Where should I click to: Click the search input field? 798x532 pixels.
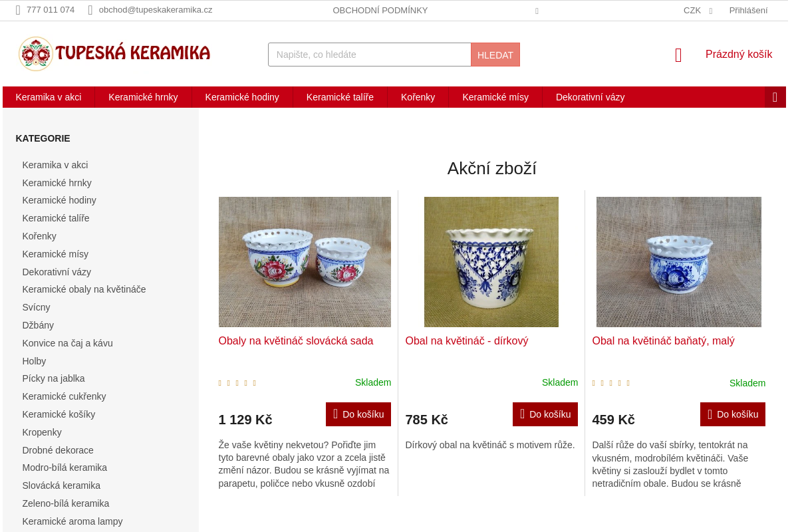point(370,55)
